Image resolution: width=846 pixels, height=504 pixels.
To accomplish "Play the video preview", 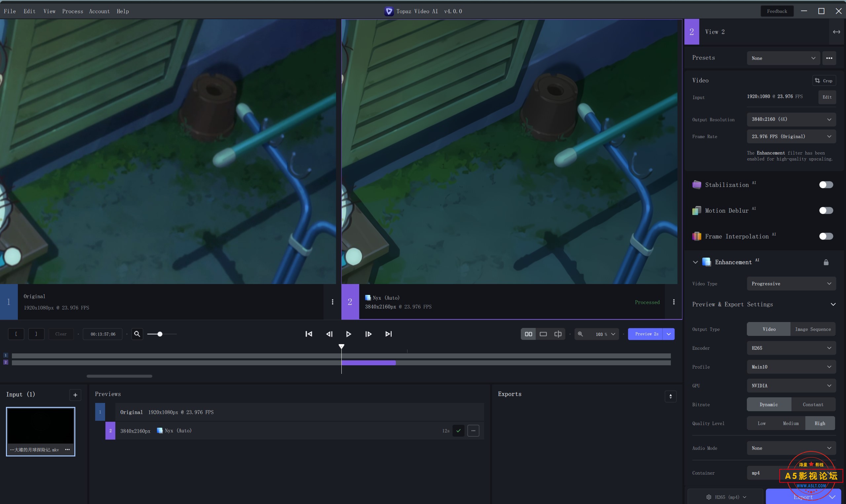I will (349, 334).
